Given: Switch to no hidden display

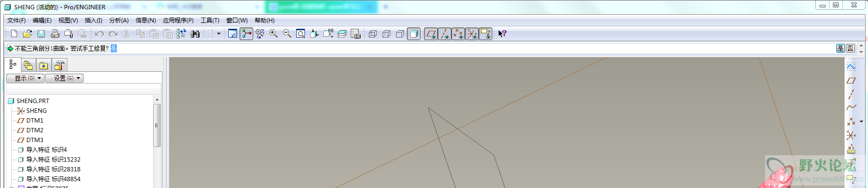Looking at the screenshot, I should click(400, 34).
